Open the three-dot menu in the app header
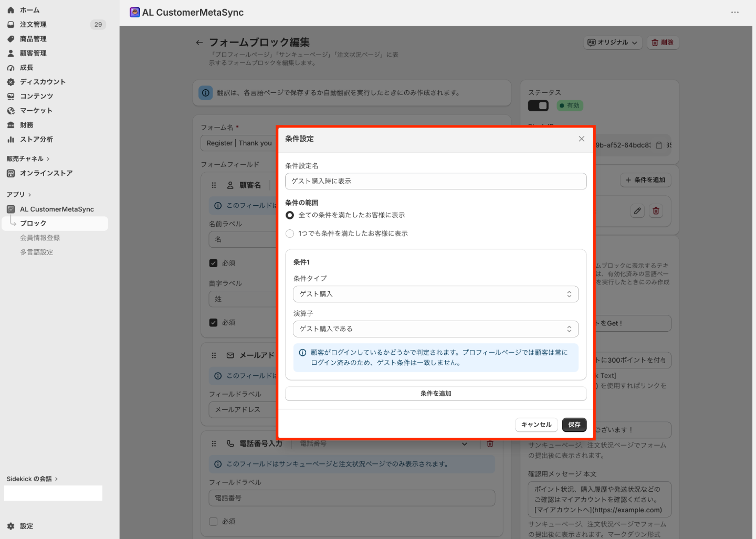This screenshot has width=756, height=539. (735, 12)
